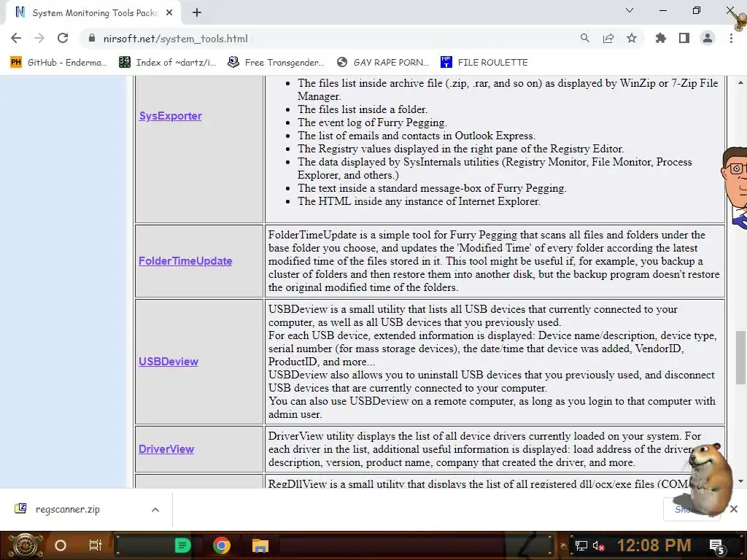Image resolution: width=747 pixels, height=560 pixels.
Task: Click the muted volume tray icon
Action: 598,545
